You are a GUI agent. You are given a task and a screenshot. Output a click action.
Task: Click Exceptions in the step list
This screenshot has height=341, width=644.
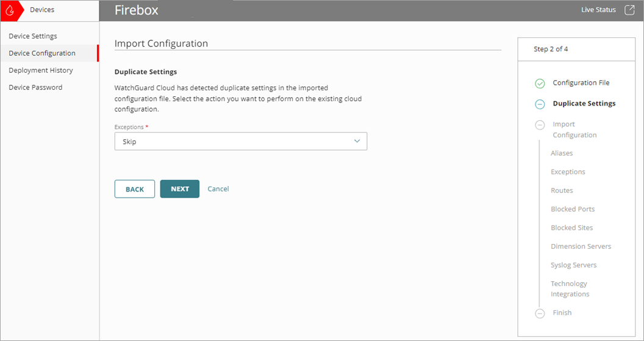[x=568, y=172]
